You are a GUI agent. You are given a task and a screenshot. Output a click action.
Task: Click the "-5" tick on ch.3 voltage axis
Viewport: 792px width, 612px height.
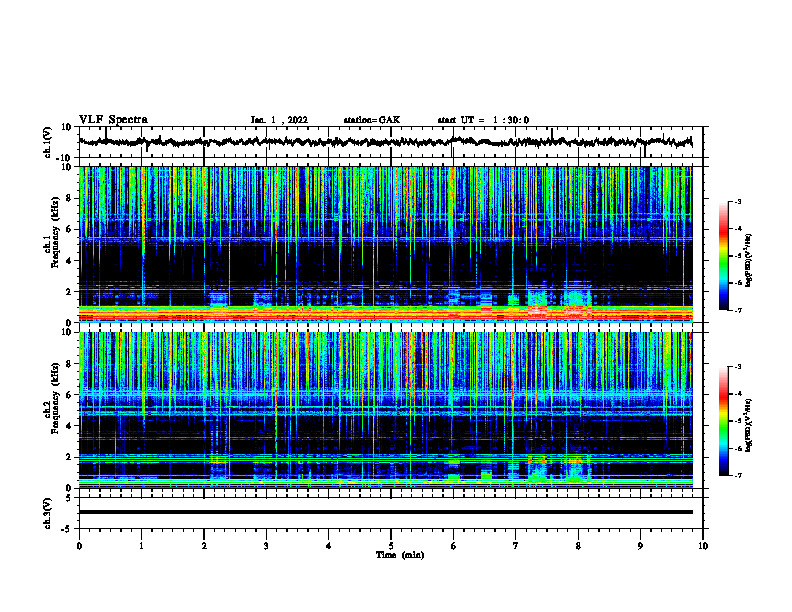coord(67,529)
